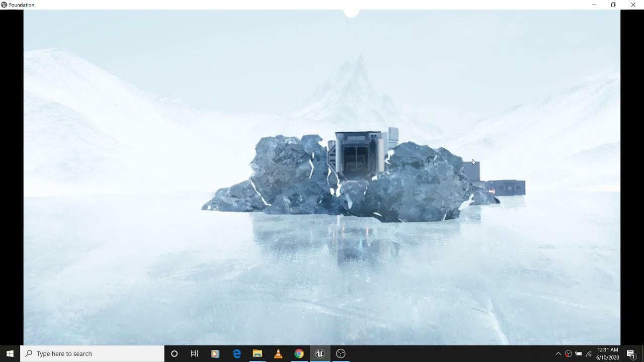Launch the media player app next to Task View
Image resolution: width=644 pixels, height=362 pixels.
[x=215, y=353]
